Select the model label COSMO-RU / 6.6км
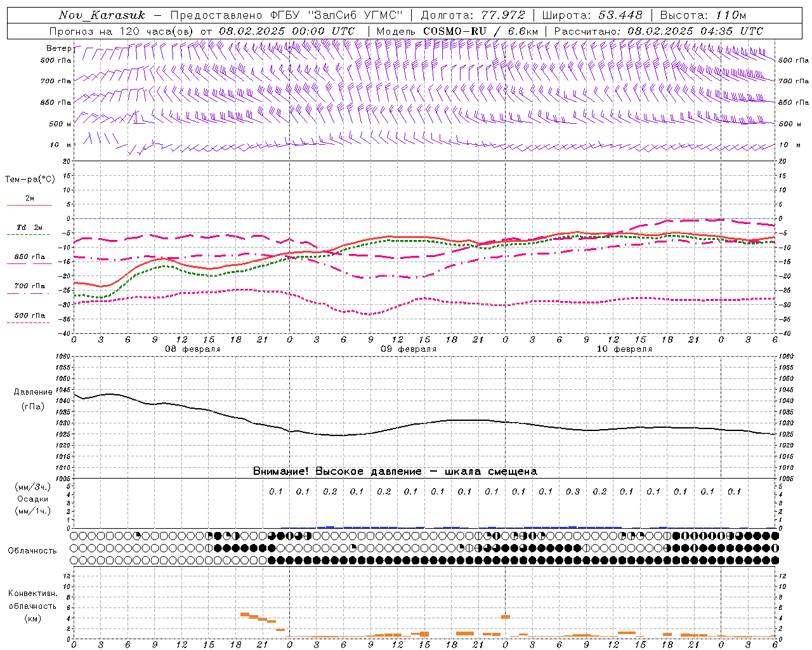This screenshot has height=650, width=812. [x=480, y=31]
